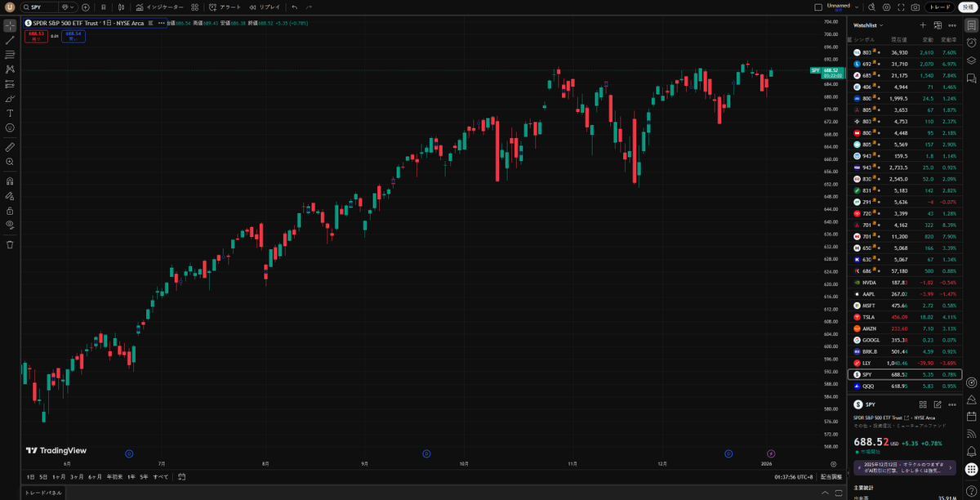Expand the Watchlist name dropdown

868,25
